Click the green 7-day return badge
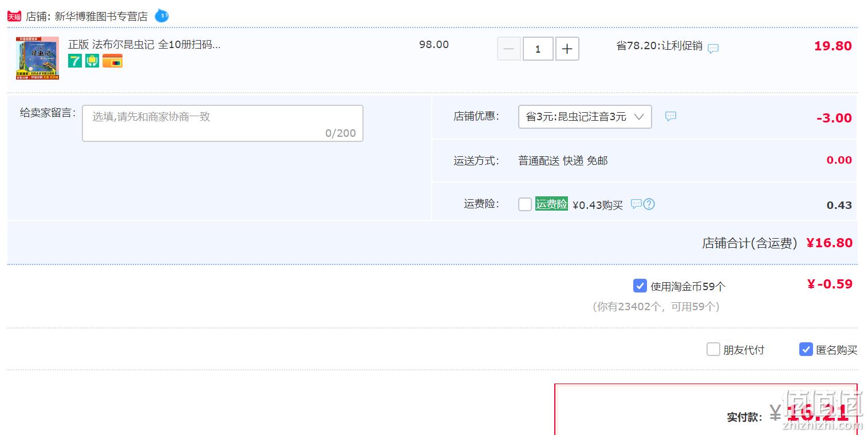Screen dimensions: 868x435 (75, 61)
